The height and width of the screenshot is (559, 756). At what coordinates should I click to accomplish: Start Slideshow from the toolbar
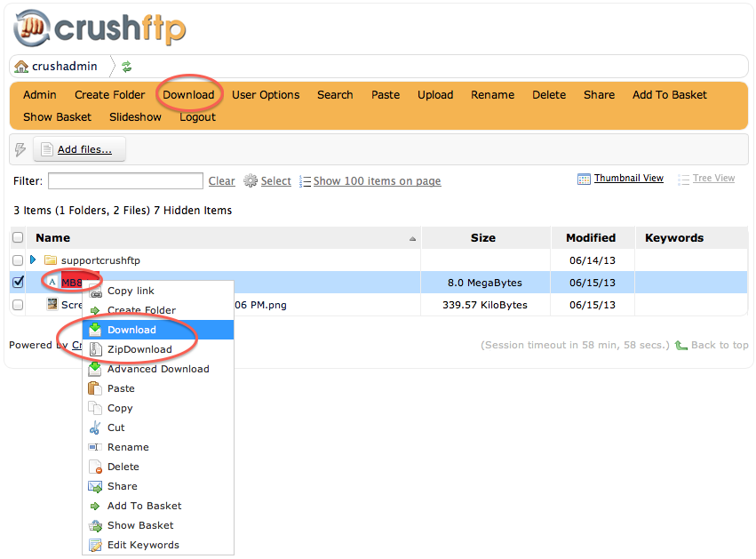click(x=136, y=117)
